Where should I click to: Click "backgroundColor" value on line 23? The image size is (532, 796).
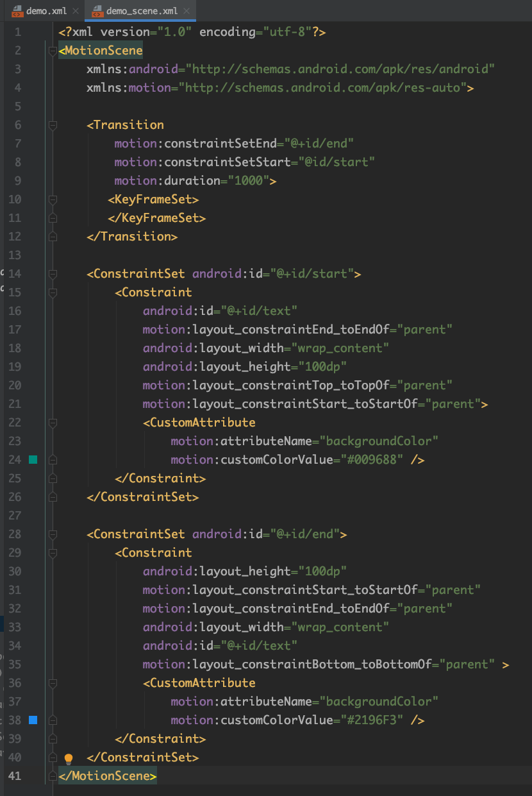coord(379,441)
